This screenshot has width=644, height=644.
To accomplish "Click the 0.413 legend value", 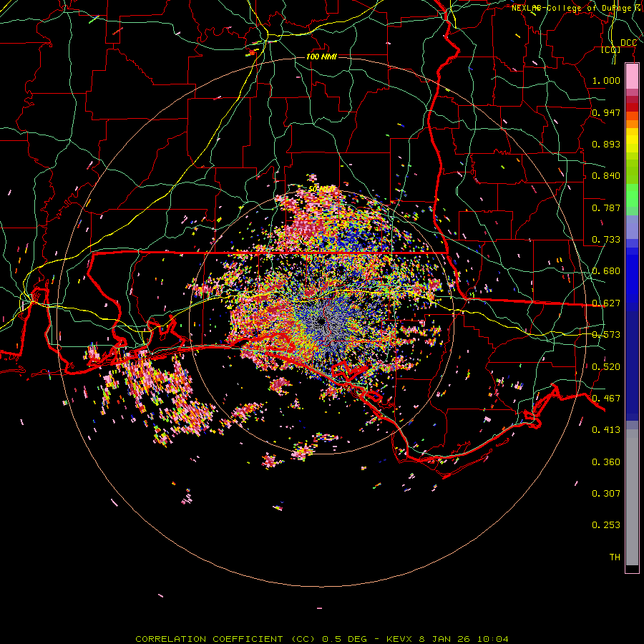I will (606, 430).
